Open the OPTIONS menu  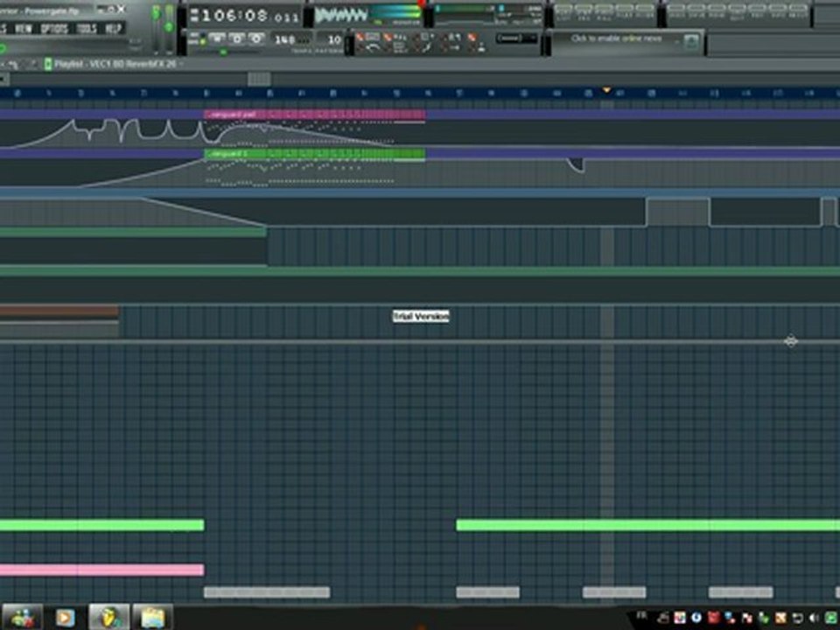54,28
